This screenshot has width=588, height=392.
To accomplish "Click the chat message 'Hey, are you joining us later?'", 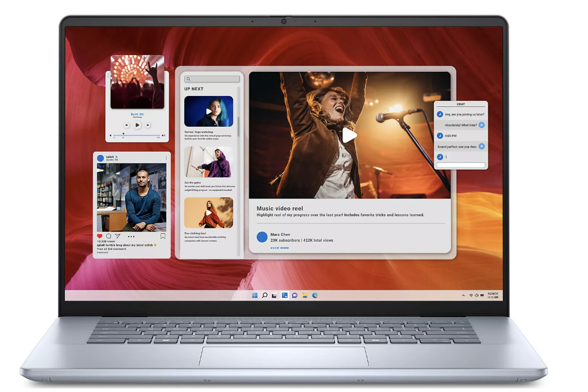I will [464, 114].
